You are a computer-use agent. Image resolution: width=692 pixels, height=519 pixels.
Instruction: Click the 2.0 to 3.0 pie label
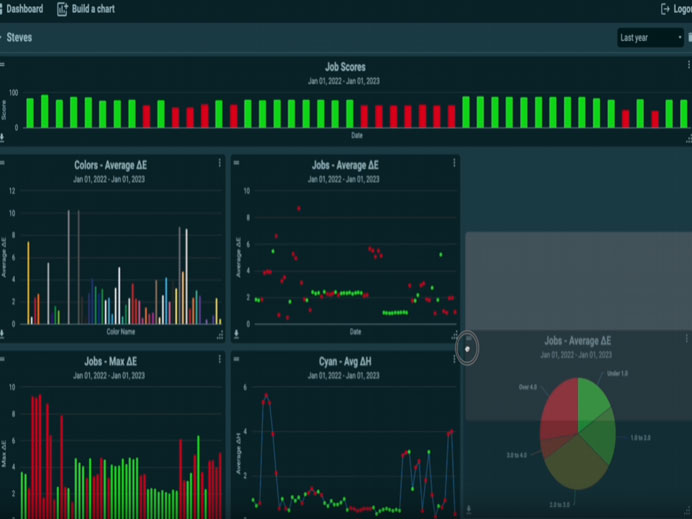coord(559,504)
